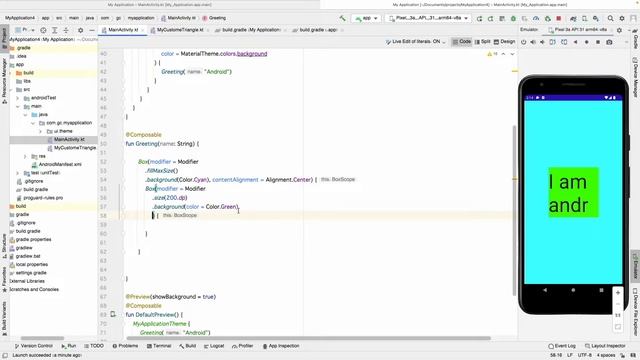Toggle the Device File Explorer side button
Viewport: 640px width, 360px height.
(636, 311)
